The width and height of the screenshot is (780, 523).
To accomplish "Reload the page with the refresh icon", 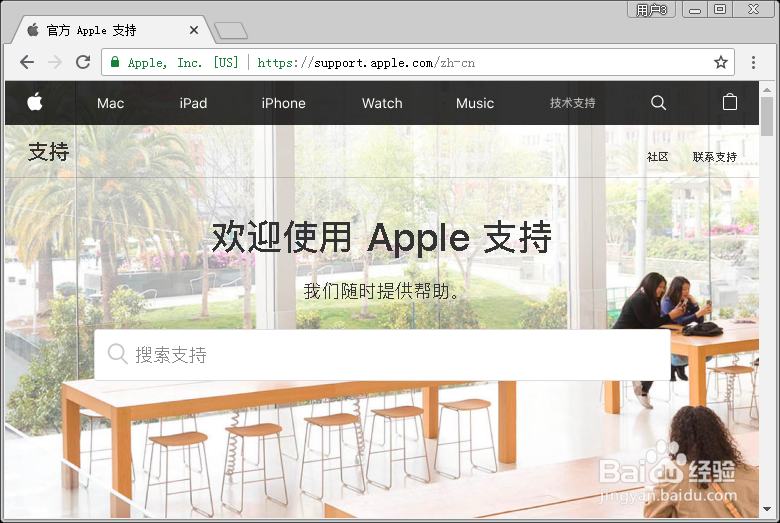I will point(83,62).
